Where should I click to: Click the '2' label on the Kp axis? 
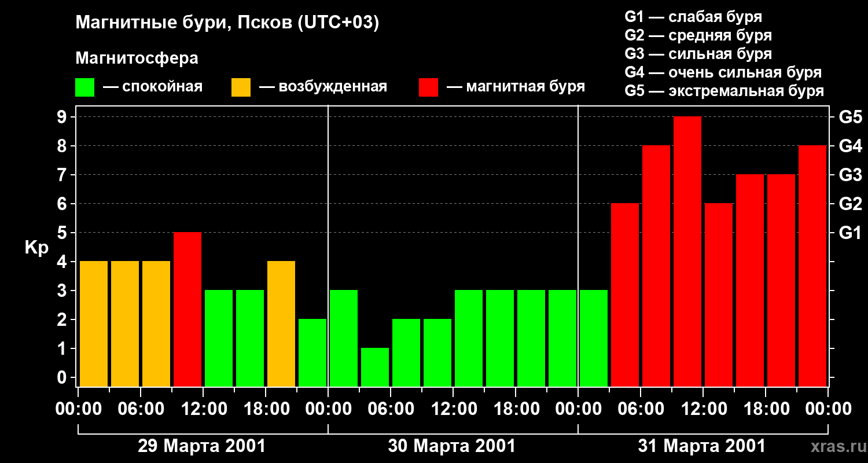(x=63, y=319)
